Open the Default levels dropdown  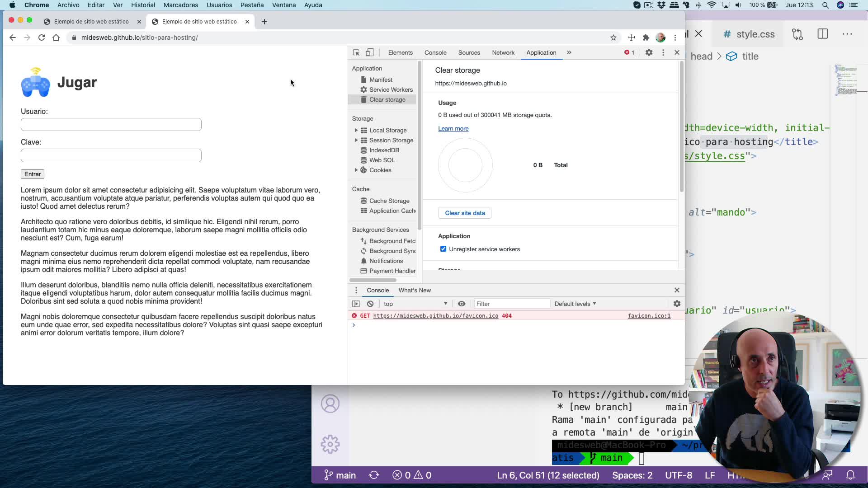(x=575, y=304)
